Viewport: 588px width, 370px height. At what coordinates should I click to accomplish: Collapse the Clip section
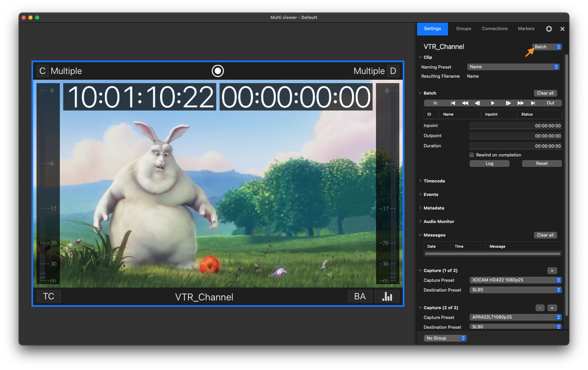pyautogui.click(x=420, y=57)
